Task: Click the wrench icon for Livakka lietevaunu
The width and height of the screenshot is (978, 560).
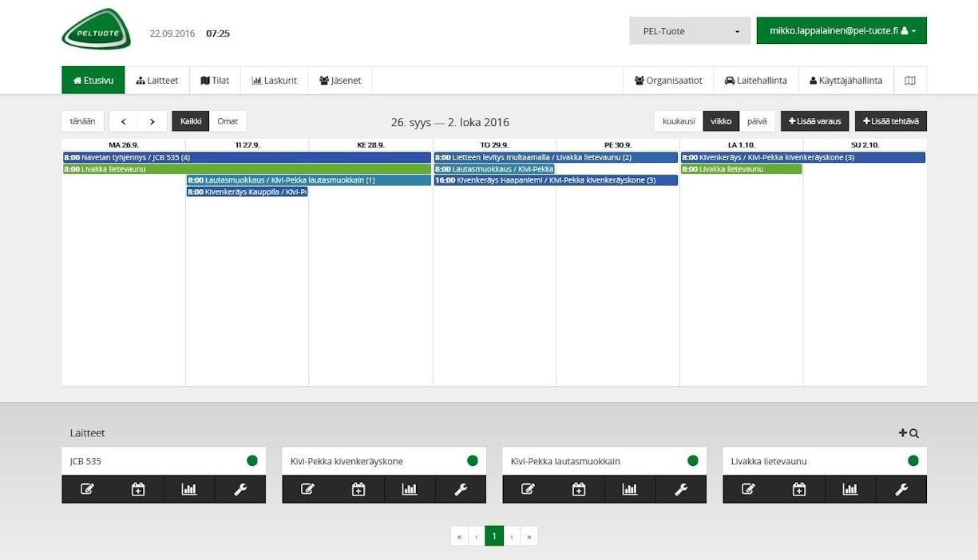Action: [901, 489]
